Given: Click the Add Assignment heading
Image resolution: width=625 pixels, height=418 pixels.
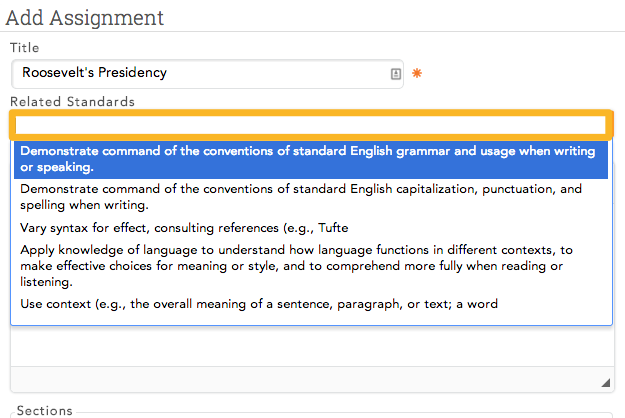Looking at the screenshot, I should pos(85,18).
